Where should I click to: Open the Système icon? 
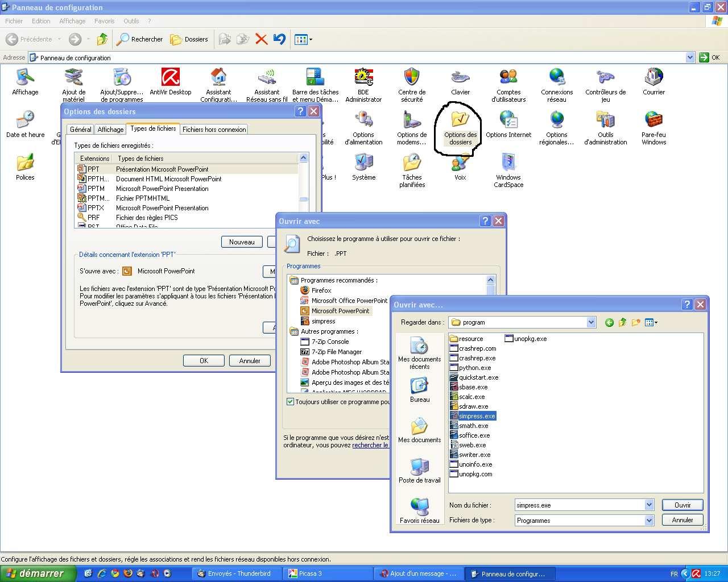click(363, 167)
